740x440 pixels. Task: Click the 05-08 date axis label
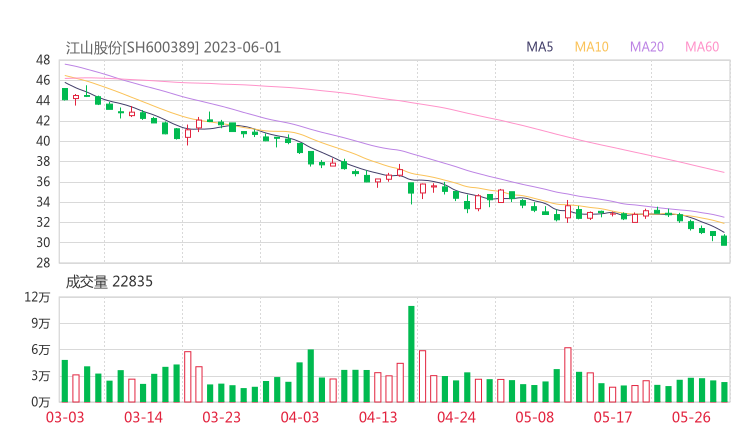tap(535, 417)
